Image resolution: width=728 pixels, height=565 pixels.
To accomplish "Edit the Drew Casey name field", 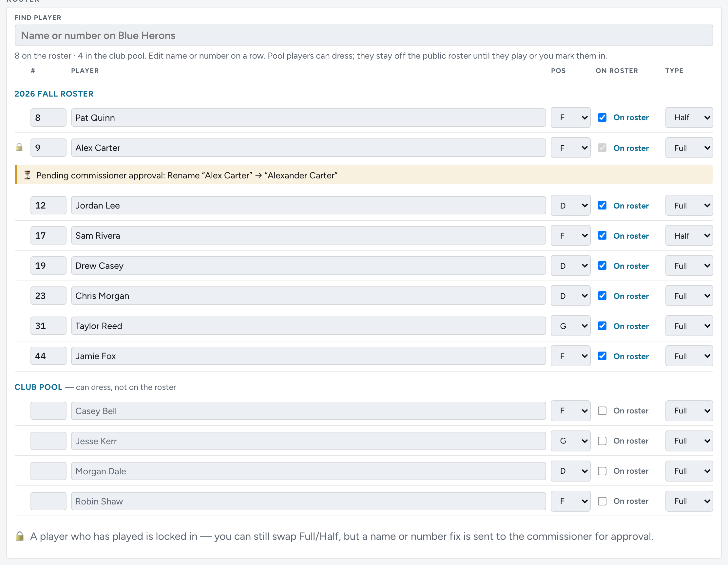I will [308, 265].
